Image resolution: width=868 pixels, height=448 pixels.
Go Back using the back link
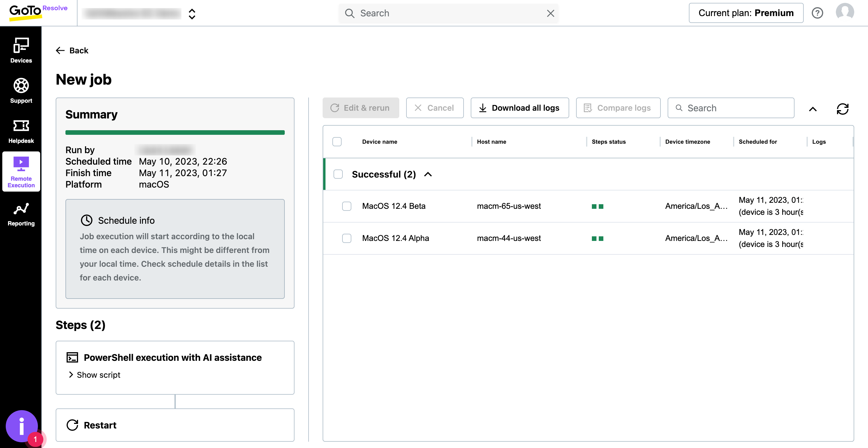click(72, 50)
